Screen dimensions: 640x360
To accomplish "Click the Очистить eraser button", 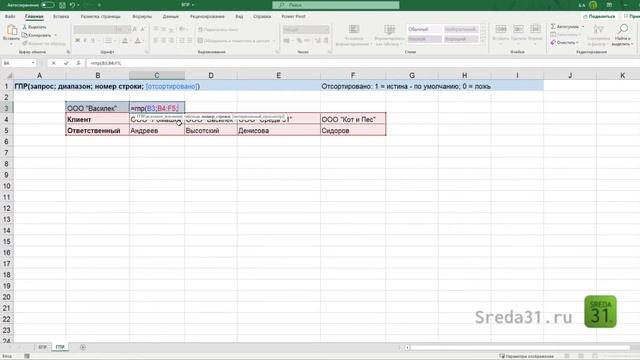I will pyautogui.click(x=563, y=42).
